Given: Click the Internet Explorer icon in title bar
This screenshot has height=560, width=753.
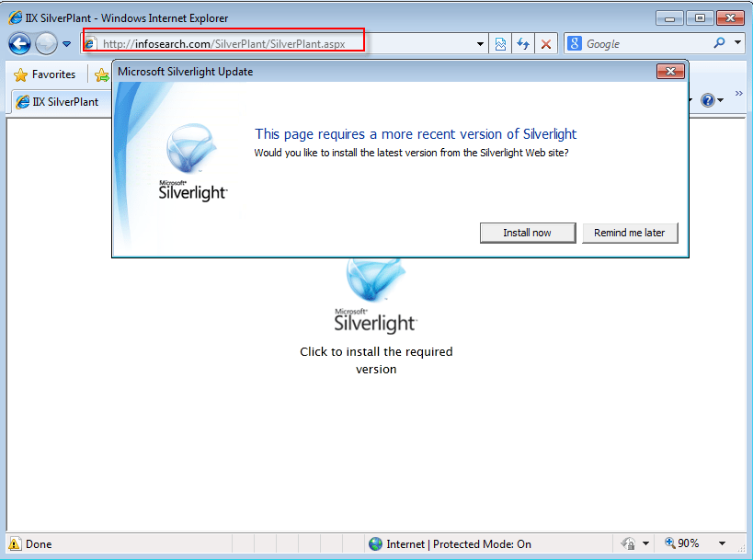Looking at the screenshot, I should pyautogui.click(x=16, y=17).
